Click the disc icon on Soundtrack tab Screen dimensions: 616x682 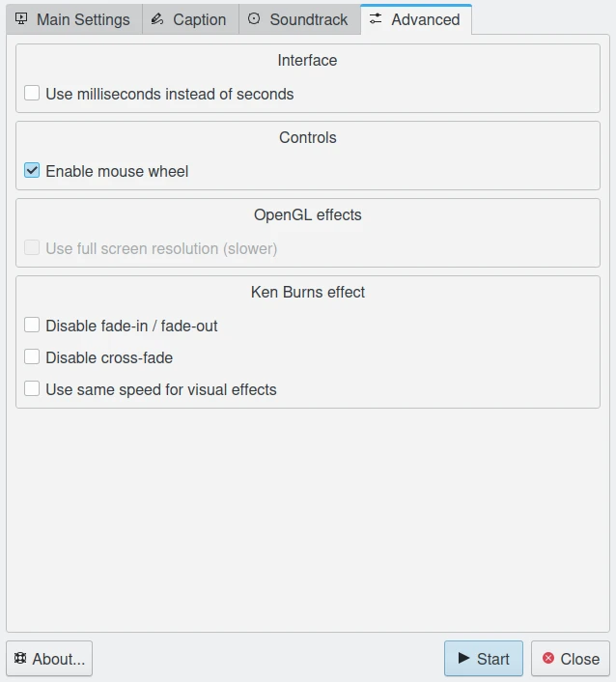(x=254, y=19)
